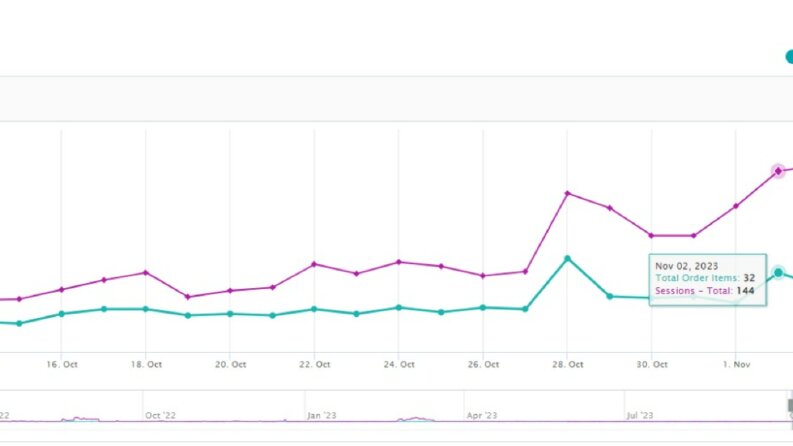Image resolution: width=793 pixels, height=446 pixels.
Task: Click the Total Order Items point on 22 Oct
Action: point(314,309)
